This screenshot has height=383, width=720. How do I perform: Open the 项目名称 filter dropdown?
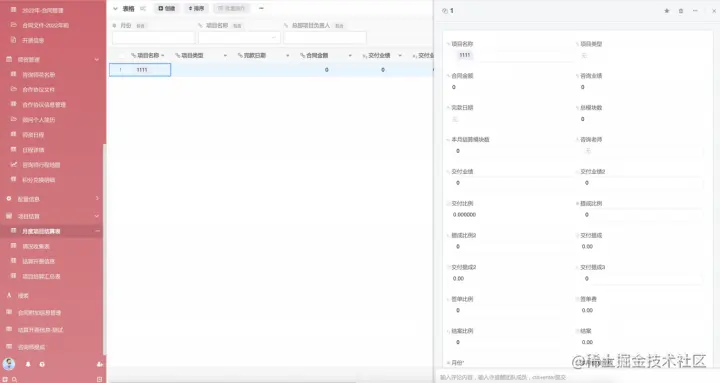(239, 37)
